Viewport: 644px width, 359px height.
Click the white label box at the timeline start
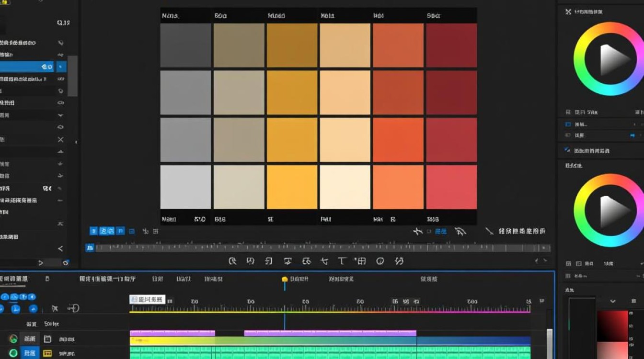147,300
